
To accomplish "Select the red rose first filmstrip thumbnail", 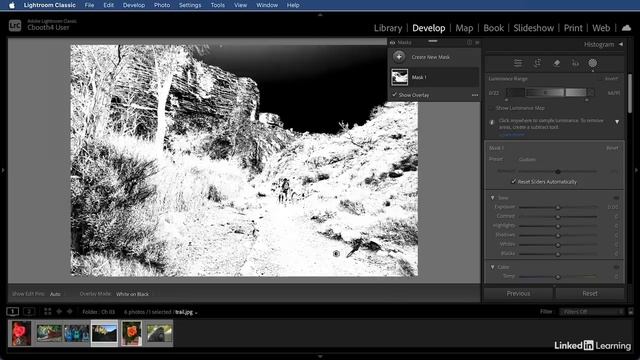I will [21, 333].
